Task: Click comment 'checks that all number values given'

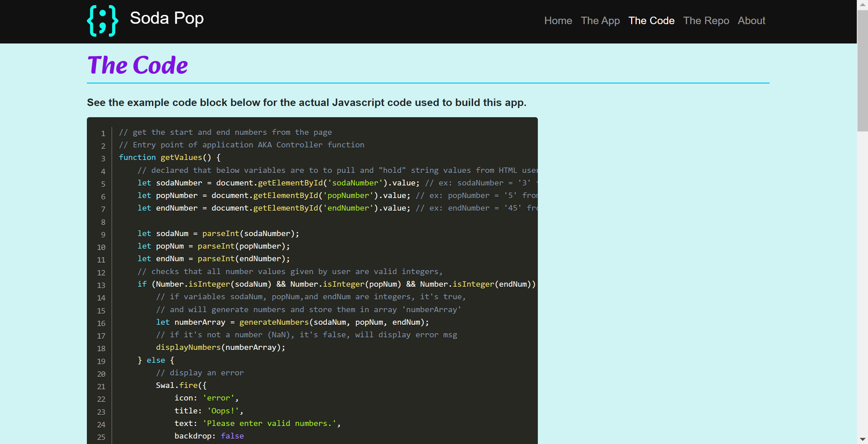Action: coord(290,271)
